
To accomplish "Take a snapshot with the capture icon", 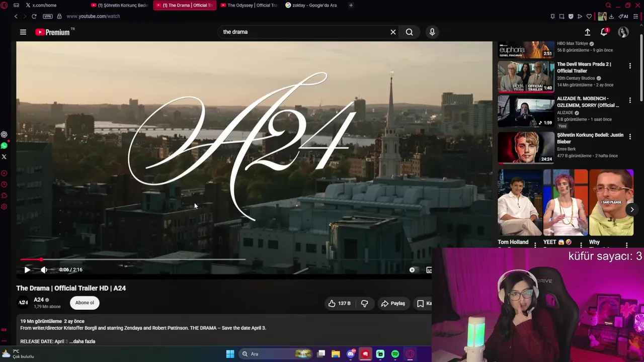I will point(561,16).
